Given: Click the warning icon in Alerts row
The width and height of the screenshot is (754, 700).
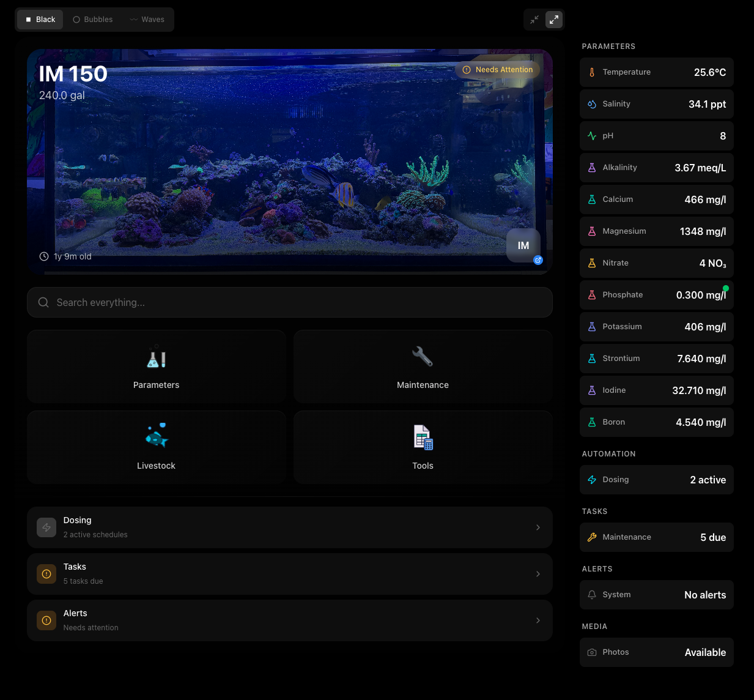Looking at the screenshot, I should tap(46, 620).
